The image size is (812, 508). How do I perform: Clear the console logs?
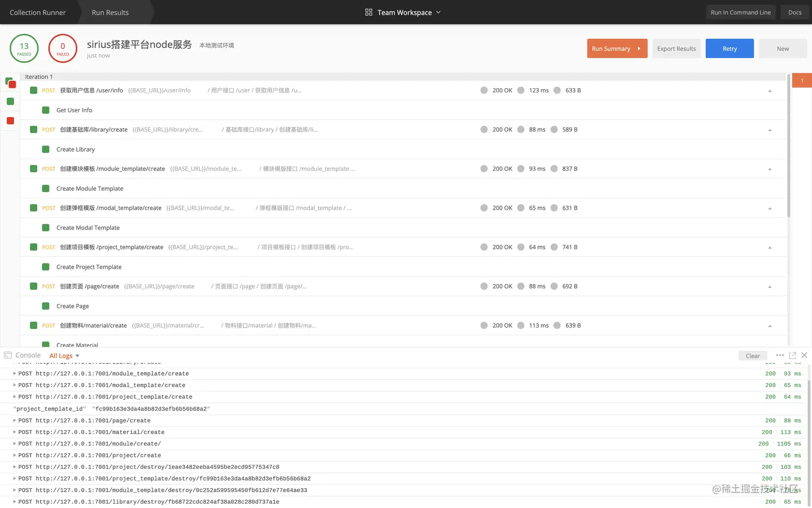pos(752,356)
